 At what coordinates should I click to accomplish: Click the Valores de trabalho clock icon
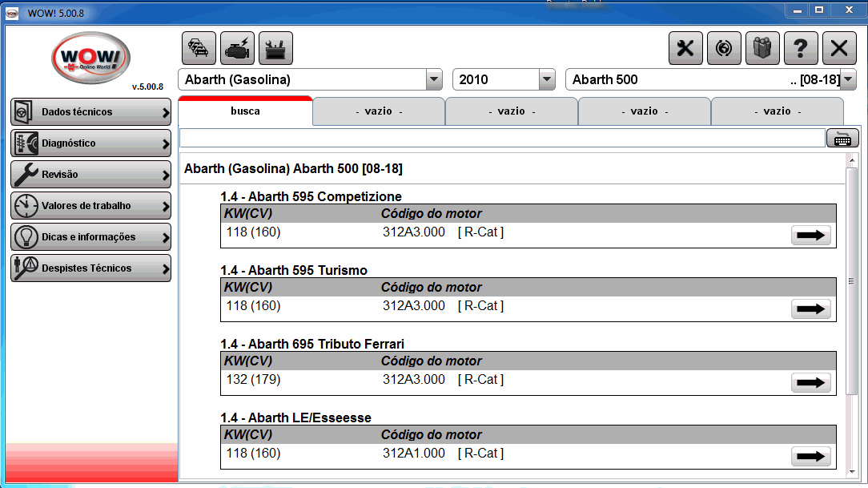click(26, 206)
